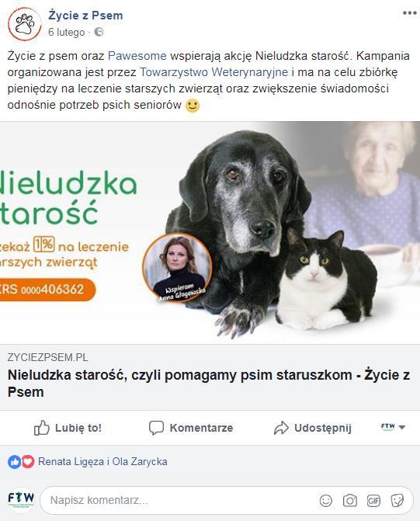
Task: Share the post with Udostępnij
Action: [x=313, y=428]
